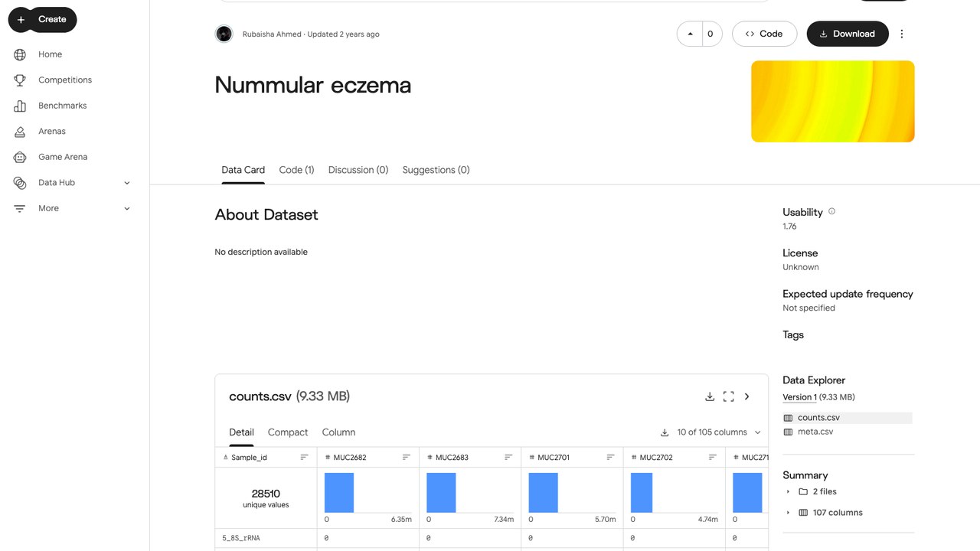Click the next file arrow icon
Screen dimensions: 980x551
(x=747, y=396)
